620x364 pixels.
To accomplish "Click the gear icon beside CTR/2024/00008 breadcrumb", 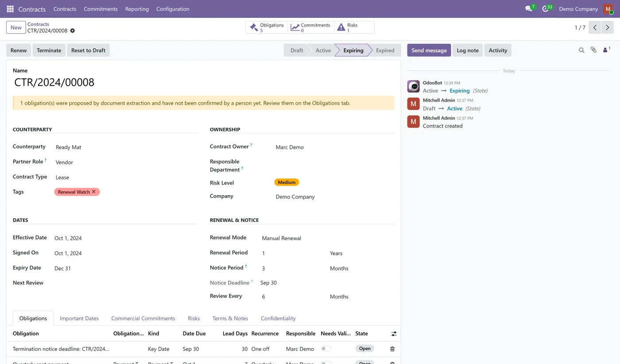I will (x=73, y=31).
